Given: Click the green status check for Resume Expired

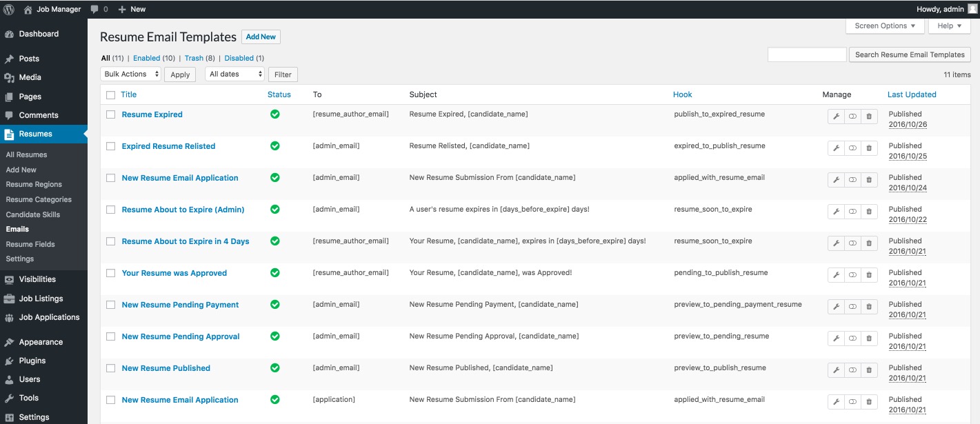Looking at the screenshot, I should (x=275, y=114).
